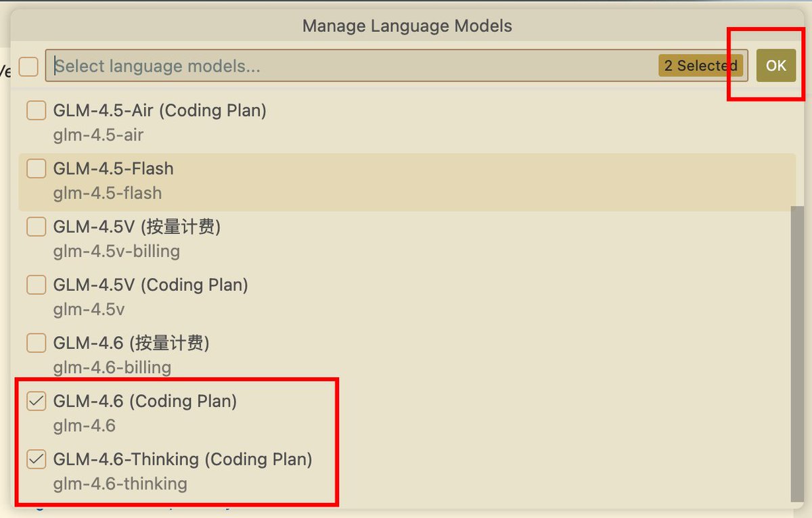Tick the GLM-4.5V (按量计费) checkbox

[x=36, y=227]
